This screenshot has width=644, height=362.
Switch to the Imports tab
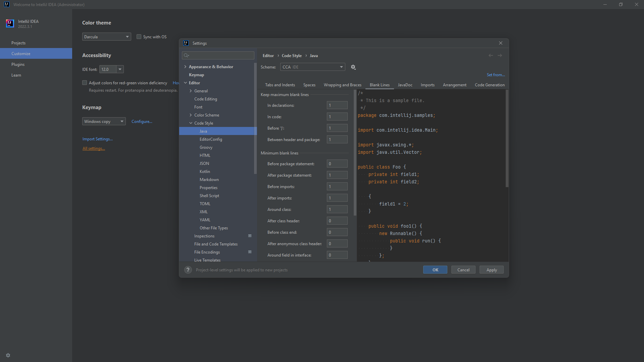pyautogui.click(x=427, y=85)
